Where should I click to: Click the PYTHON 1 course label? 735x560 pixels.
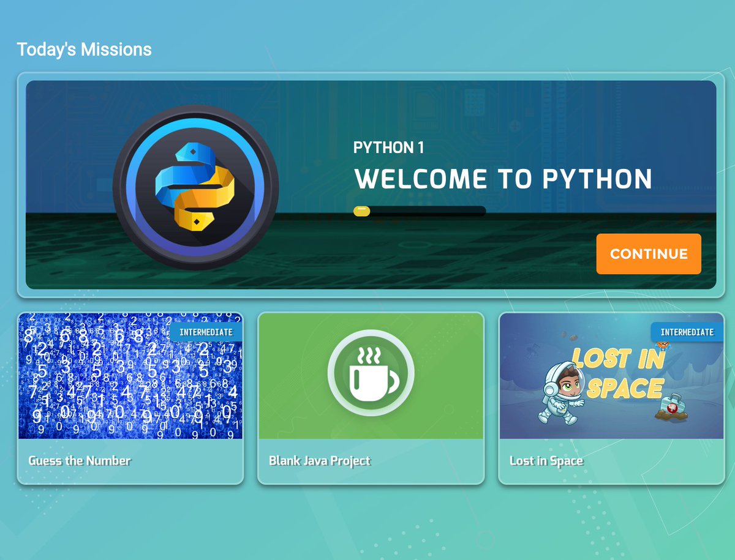388,147
